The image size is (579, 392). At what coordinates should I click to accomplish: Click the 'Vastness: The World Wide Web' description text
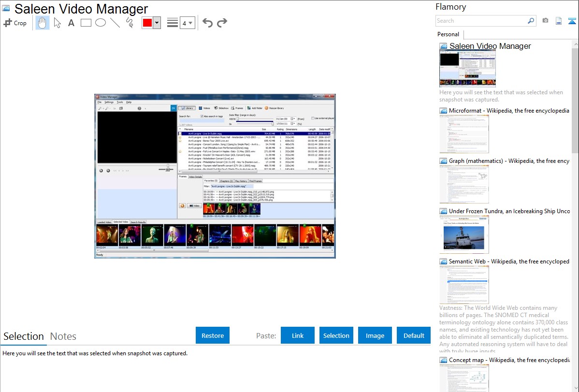coord(504,329)
